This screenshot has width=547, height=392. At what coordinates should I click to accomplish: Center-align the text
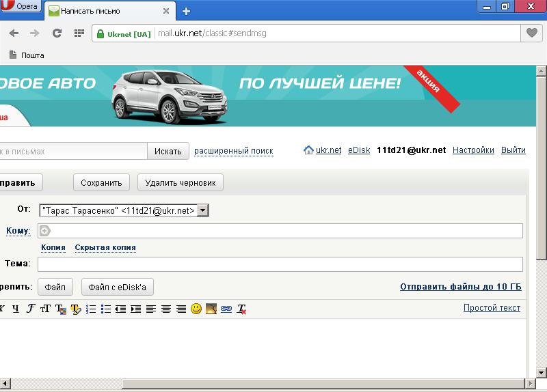[x=166, y=309]
